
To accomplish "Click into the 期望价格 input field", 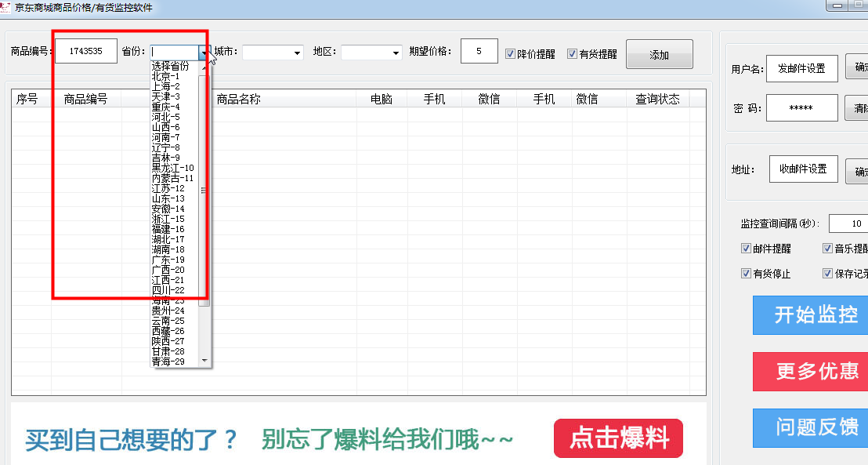I will [x=479, y=52].
